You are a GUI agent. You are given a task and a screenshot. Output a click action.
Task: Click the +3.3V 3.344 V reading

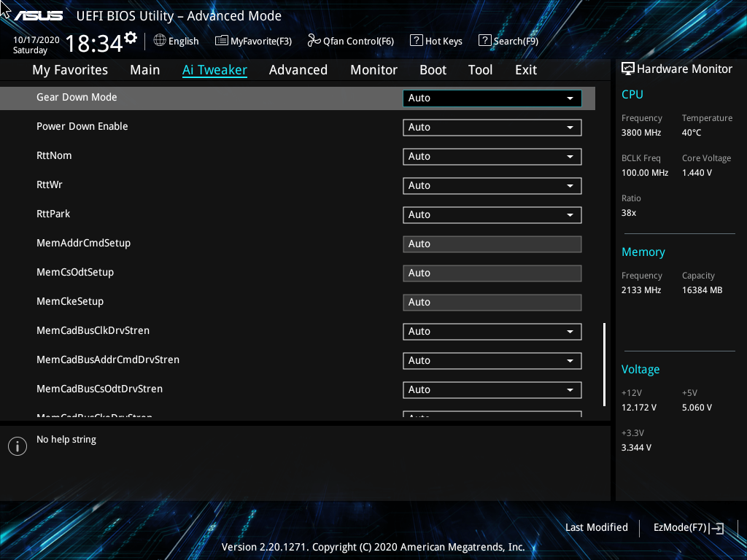[x=636, y=448]
